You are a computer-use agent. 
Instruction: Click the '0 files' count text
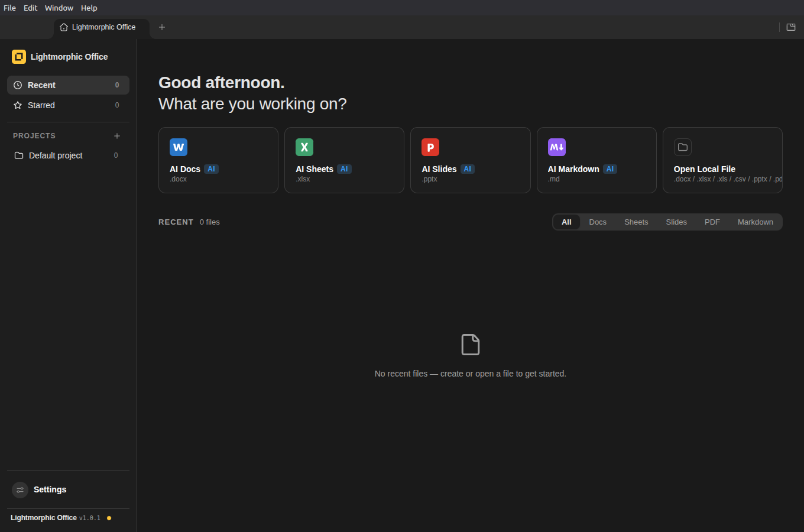point(210,222)
